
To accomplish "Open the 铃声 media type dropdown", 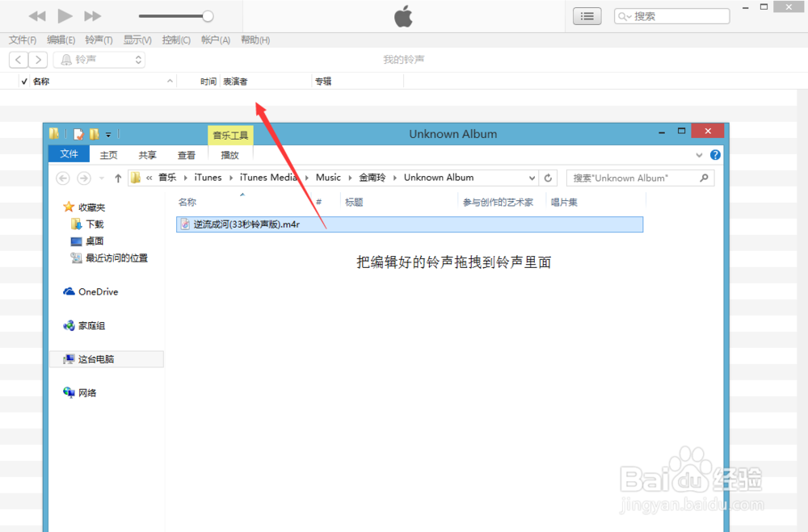I will pos(137,59).
